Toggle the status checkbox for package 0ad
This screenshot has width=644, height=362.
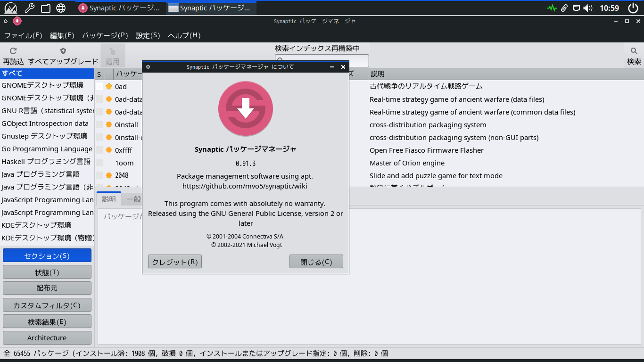99,87
